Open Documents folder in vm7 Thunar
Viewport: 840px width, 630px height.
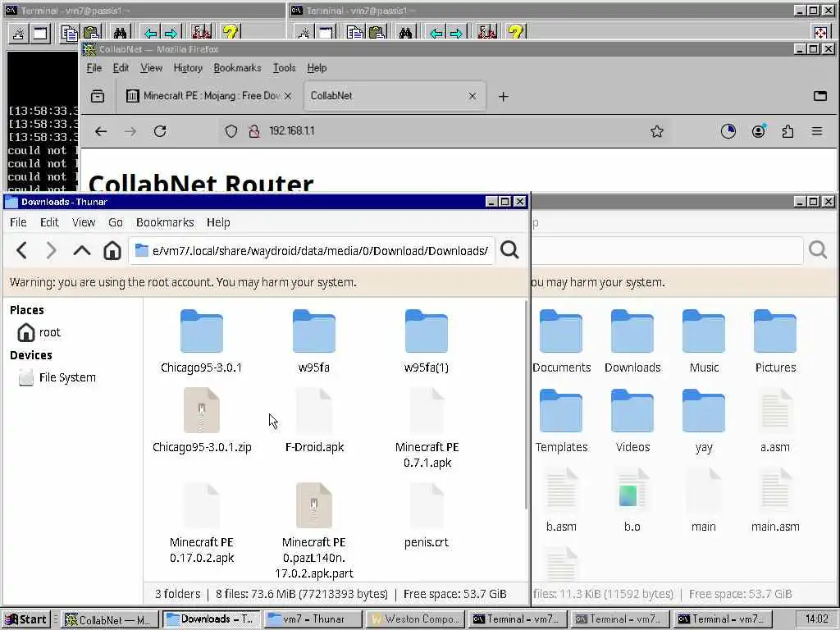click(561, 340)
